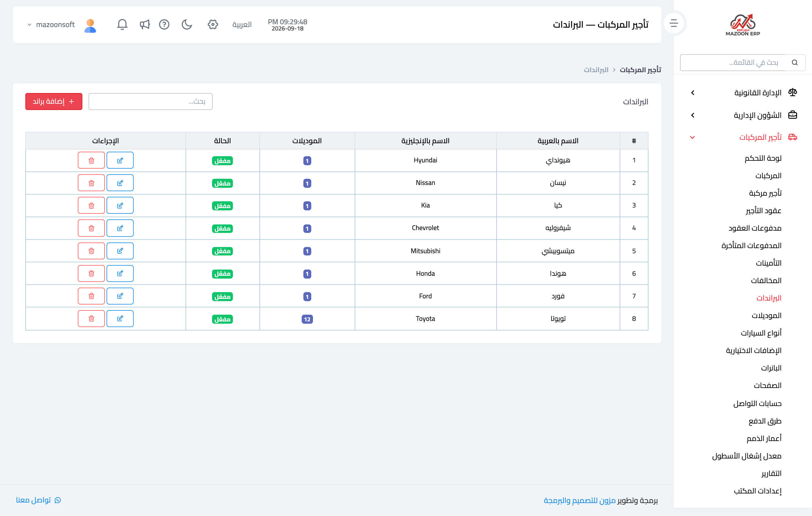Click the تواصل معنا WhatsApp link
The width and height of the screenshot is (812, 516).
(38, 500)
